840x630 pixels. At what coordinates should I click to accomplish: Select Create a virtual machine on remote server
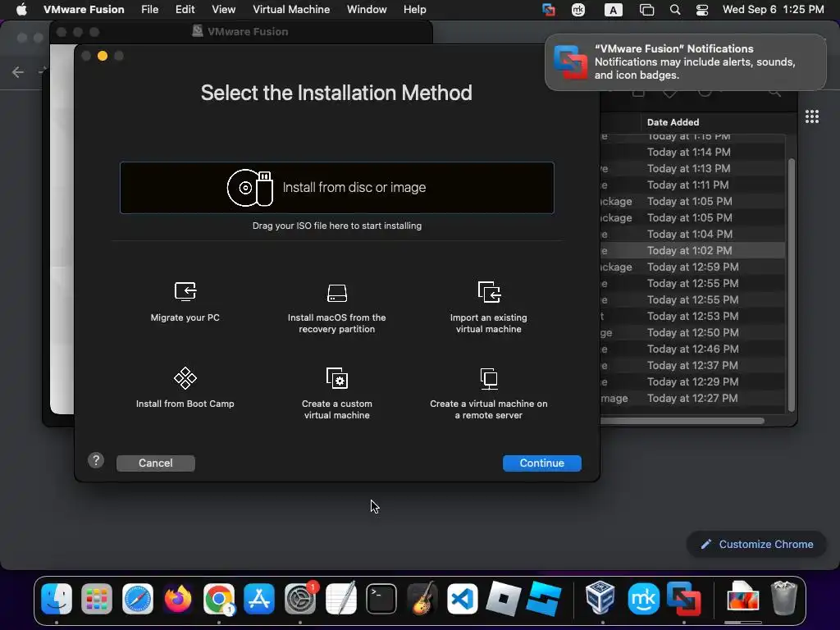(x=489, y=394)
